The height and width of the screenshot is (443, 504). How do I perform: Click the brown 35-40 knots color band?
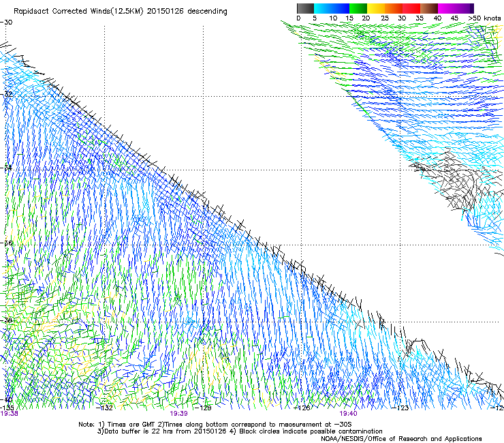429,8
